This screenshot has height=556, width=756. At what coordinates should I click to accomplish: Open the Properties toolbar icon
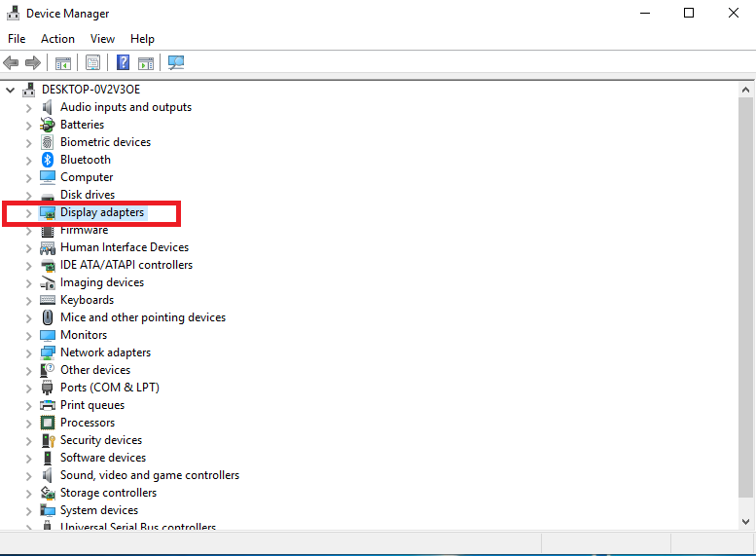tap(92, 63)
